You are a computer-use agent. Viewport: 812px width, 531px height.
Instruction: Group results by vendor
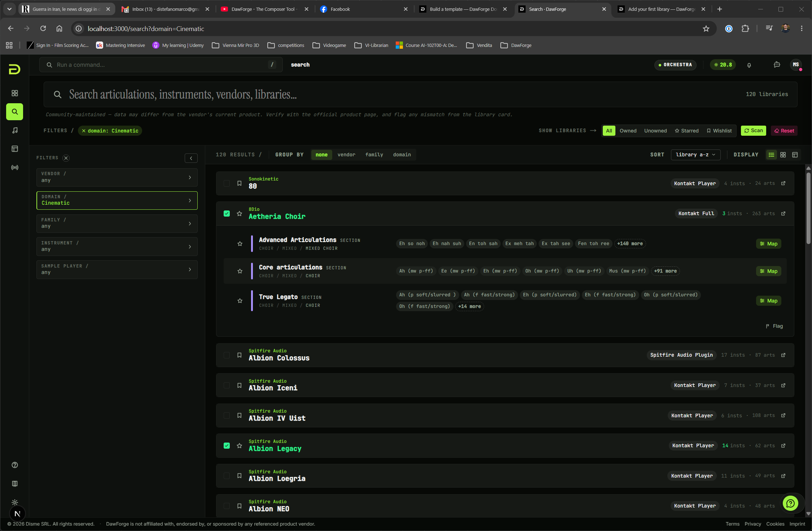(x=346, y=155)
